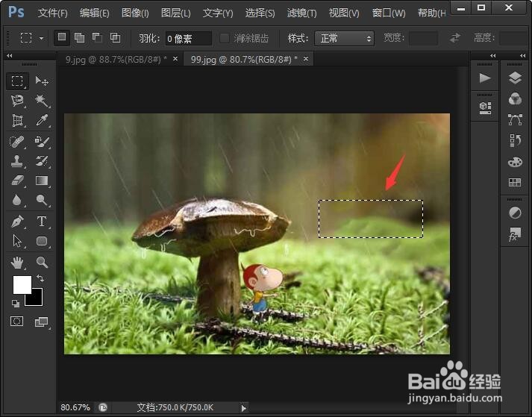Select the Pen tool
The height and width of the screenshot is (417, 532).
click(x=17, y=222)
